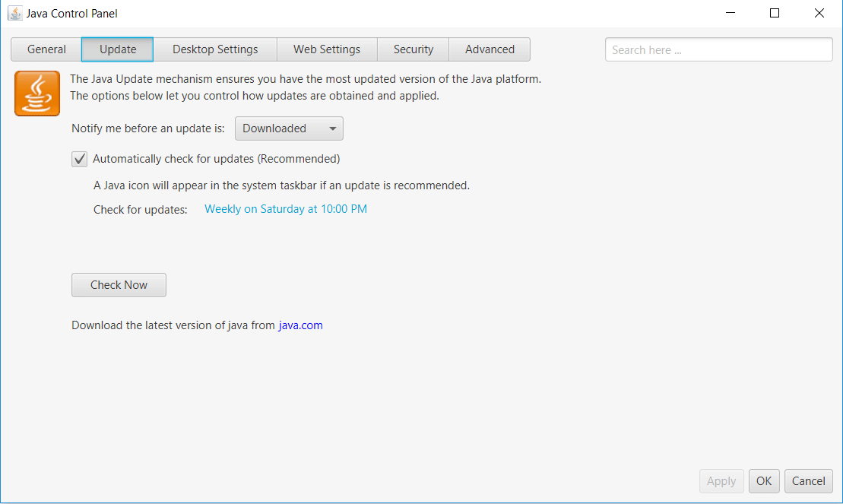Screen dimensions: 843x504
Task: Minimize the Java Control Panel window
Action: [730, 13]
